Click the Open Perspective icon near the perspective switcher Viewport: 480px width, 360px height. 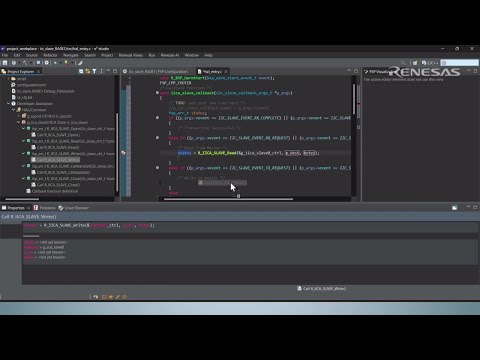(415, 63)
